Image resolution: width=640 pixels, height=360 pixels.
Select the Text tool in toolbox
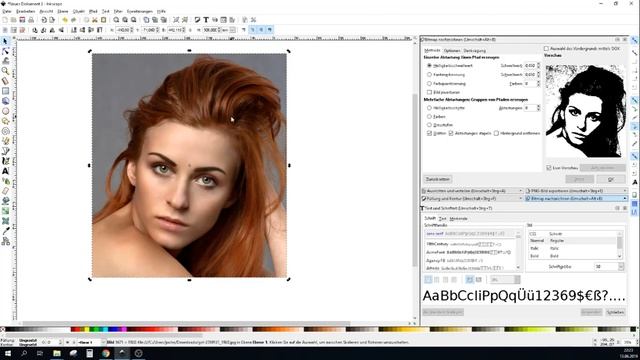pos(5,171)
